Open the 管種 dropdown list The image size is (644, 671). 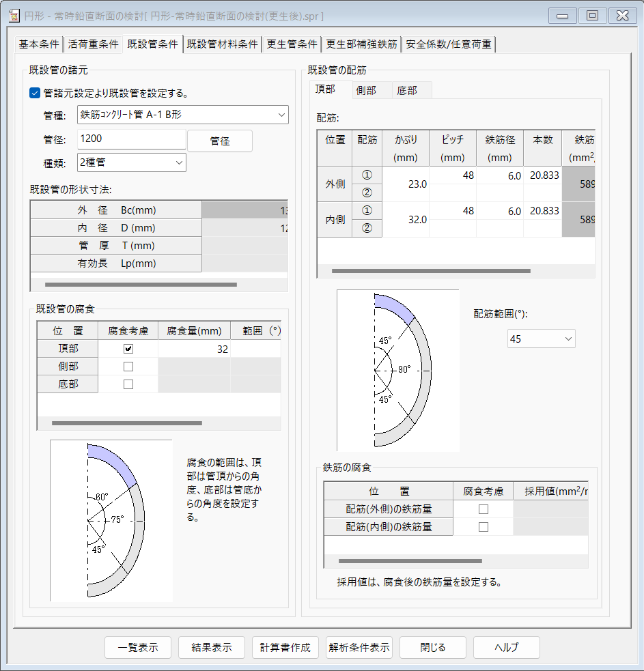tap(183, 115)
